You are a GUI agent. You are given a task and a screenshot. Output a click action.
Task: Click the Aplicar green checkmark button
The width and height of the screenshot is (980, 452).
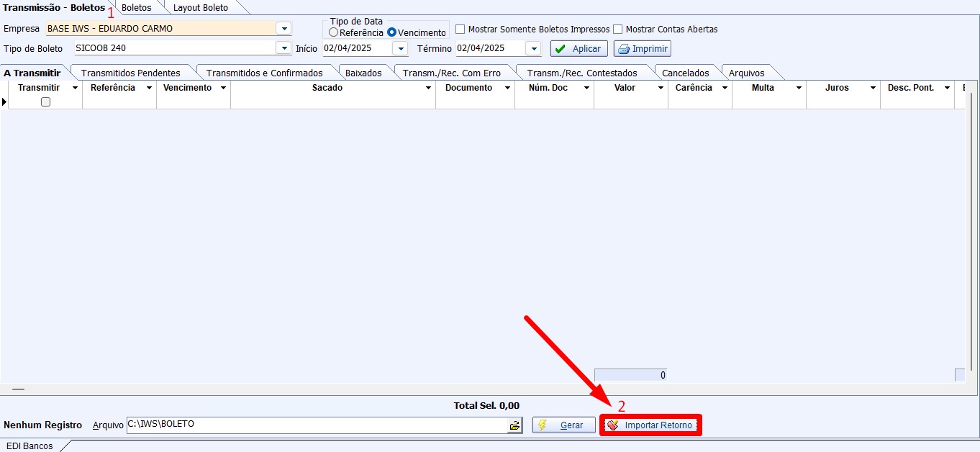point(579,49)
